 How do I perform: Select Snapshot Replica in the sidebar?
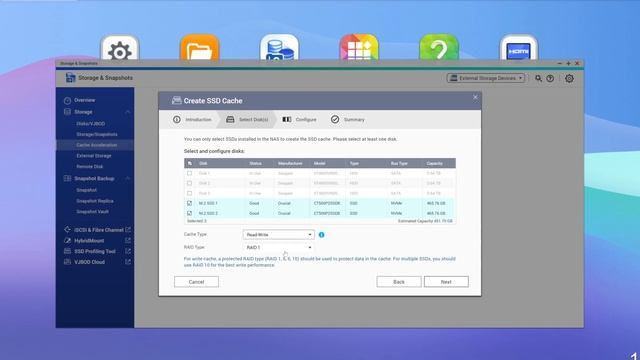pyautogui.click(x=95, y=201)
